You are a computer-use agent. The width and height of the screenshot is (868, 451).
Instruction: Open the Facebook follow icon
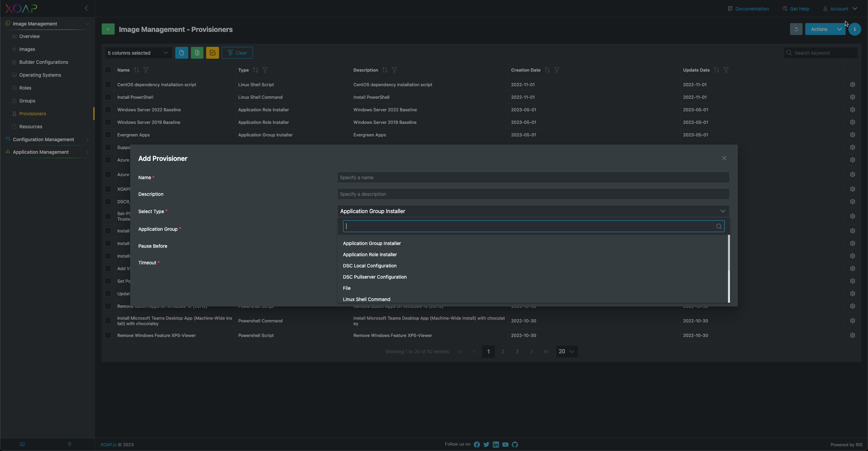click(x=477, y=445)
